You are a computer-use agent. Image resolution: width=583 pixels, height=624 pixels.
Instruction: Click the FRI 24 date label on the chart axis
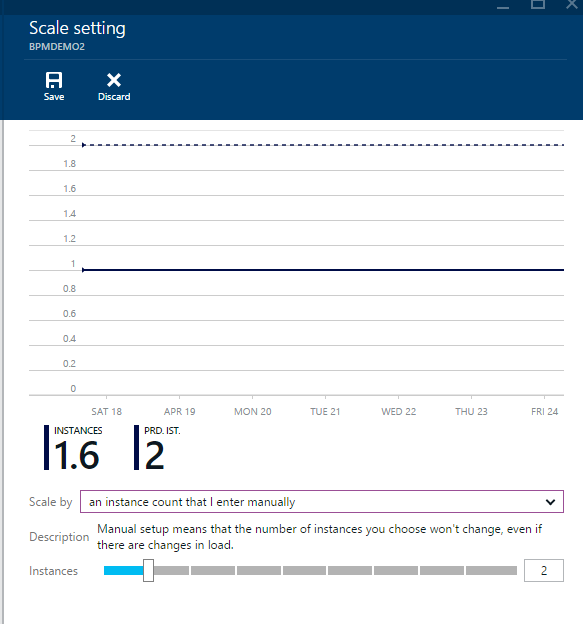point(544,411)
